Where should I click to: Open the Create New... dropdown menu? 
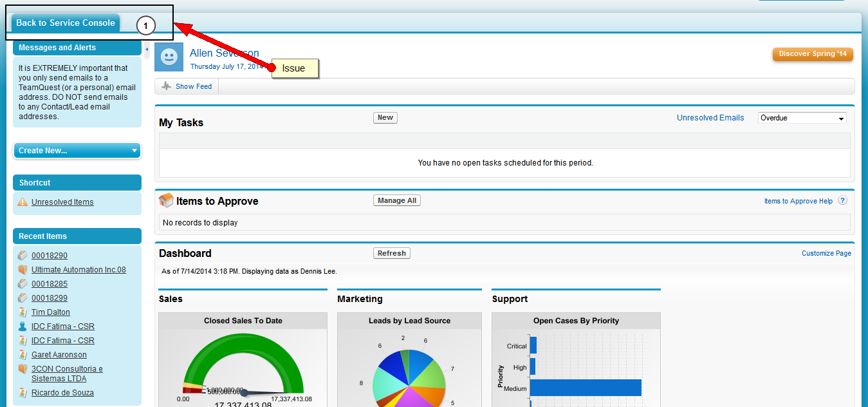tap(77, 151)
